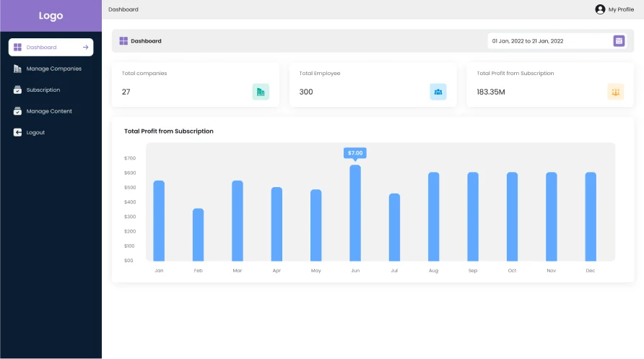Click the Total Employee people icon
Viewport: 644px width, 359px height.
point(438,92)
